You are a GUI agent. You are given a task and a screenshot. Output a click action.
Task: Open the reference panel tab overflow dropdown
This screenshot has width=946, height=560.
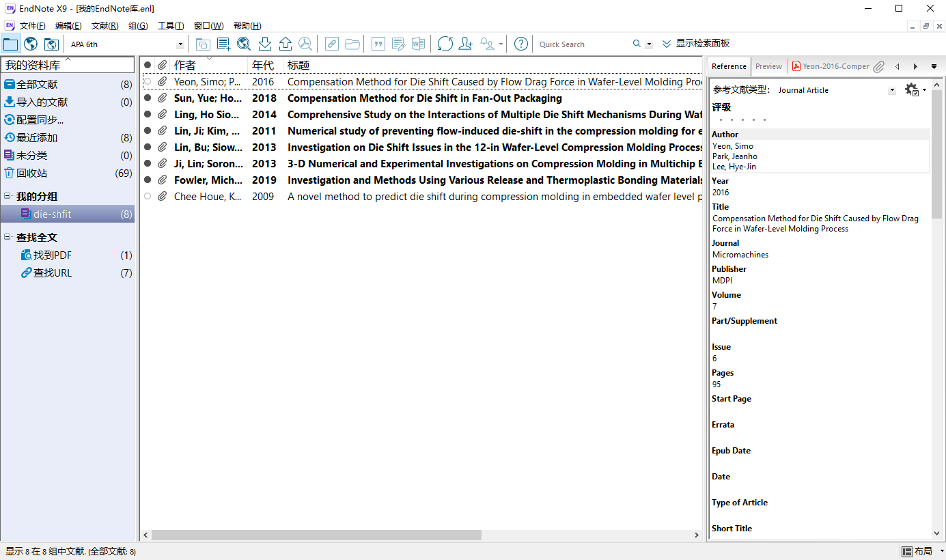[x=934, y=66]
